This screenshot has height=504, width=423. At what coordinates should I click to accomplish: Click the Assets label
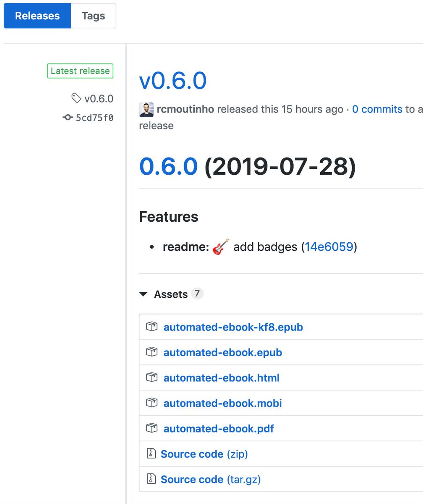(171, 294)
